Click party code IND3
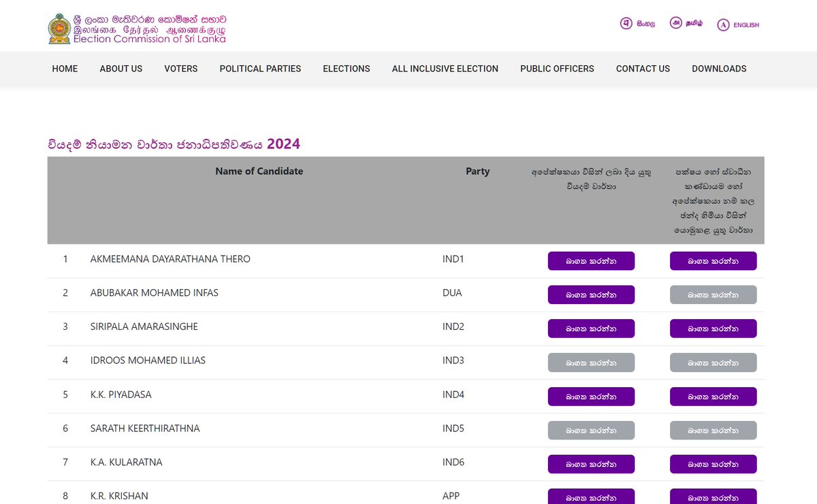The image size is (817, 504). [x=453, y=360]
